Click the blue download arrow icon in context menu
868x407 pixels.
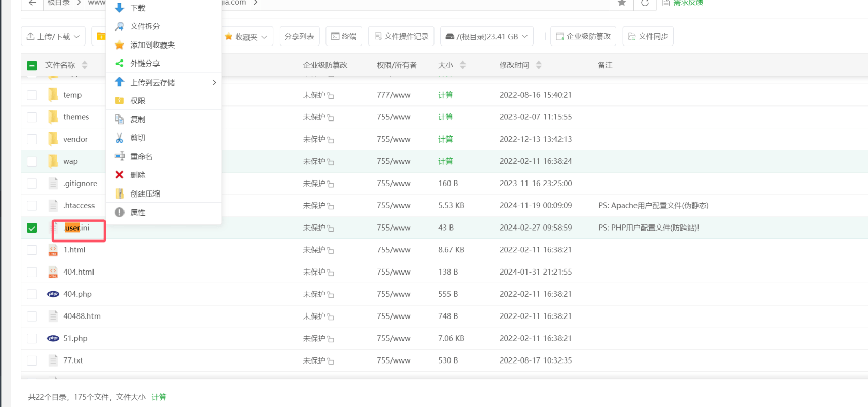tap(119, 8)
